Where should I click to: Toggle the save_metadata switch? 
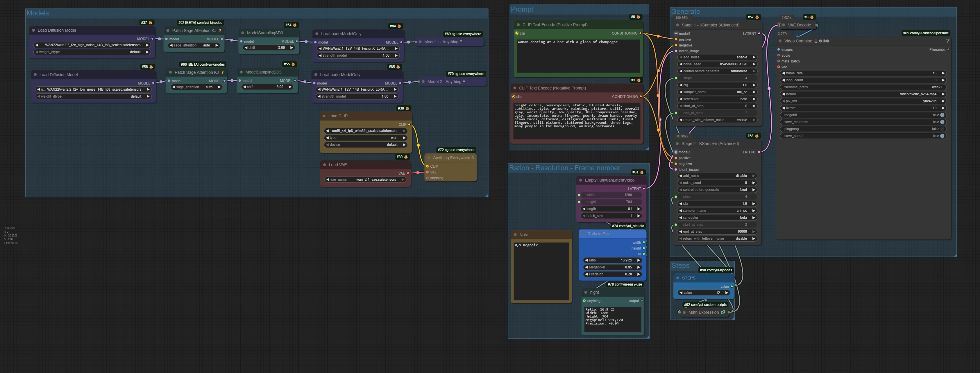[942, 122]
